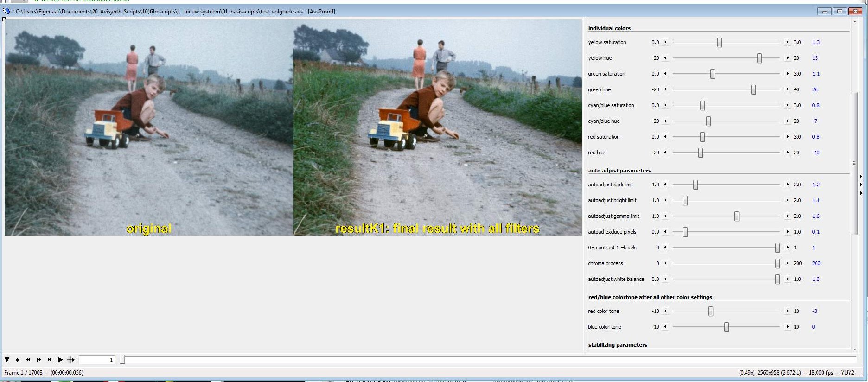Click the frame number input box

[96, 360]
